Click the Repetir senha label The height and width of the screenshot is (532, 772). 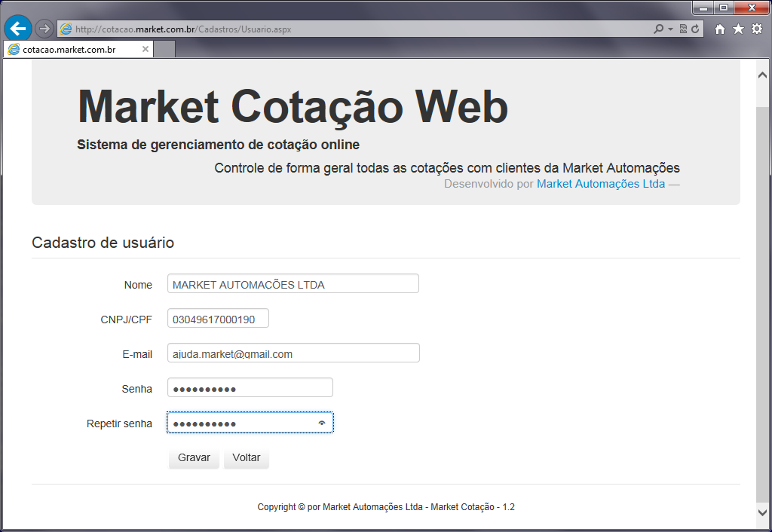119,423
